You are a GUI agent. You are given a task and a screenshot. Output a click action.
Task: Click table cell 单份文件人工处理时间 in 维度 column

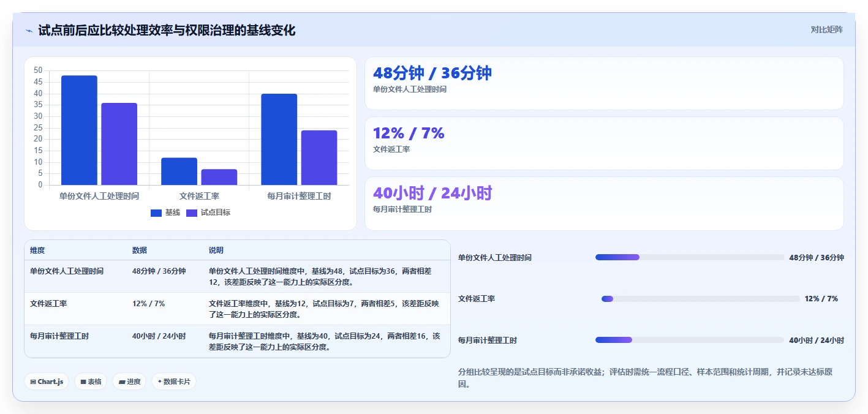(67, 271)
